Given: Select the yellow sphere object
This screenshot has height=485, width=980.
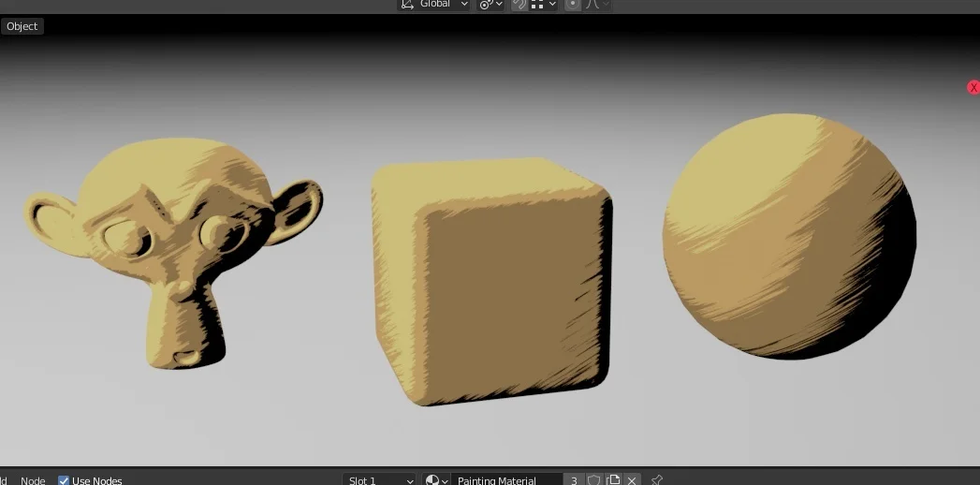Looking at the screenshot, I should 789,236.
